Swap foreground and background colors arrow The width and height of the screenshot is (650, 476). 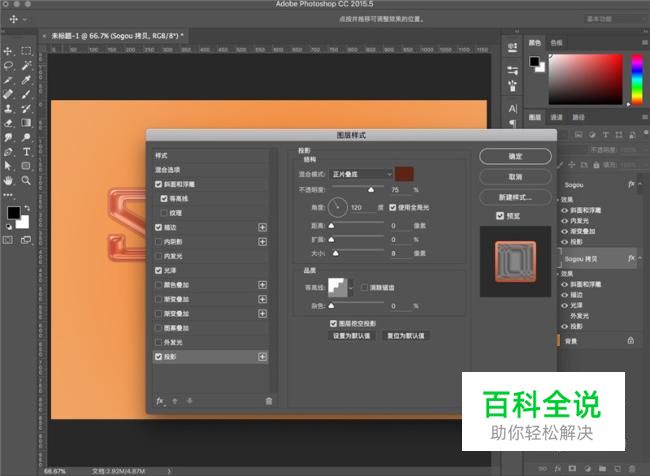click(27, 207)
